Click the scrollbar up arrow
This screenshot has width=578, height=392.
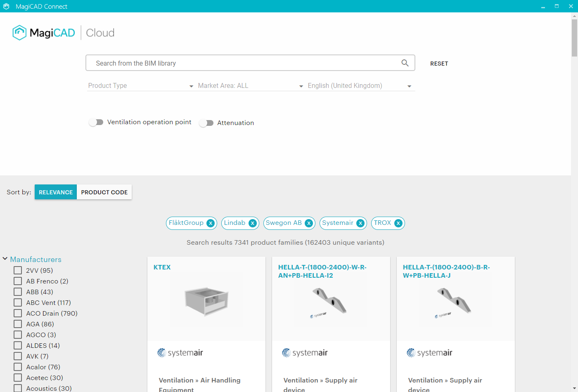[x=574, y=16]
